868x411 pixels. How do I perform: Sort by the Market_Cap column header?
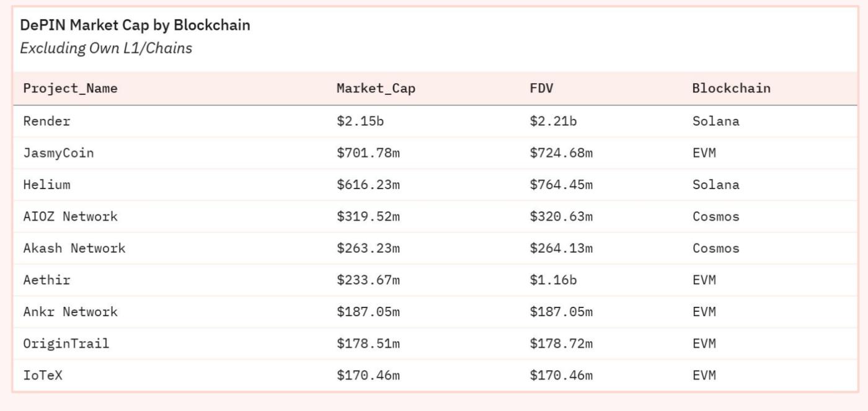[x=376, y=89]
